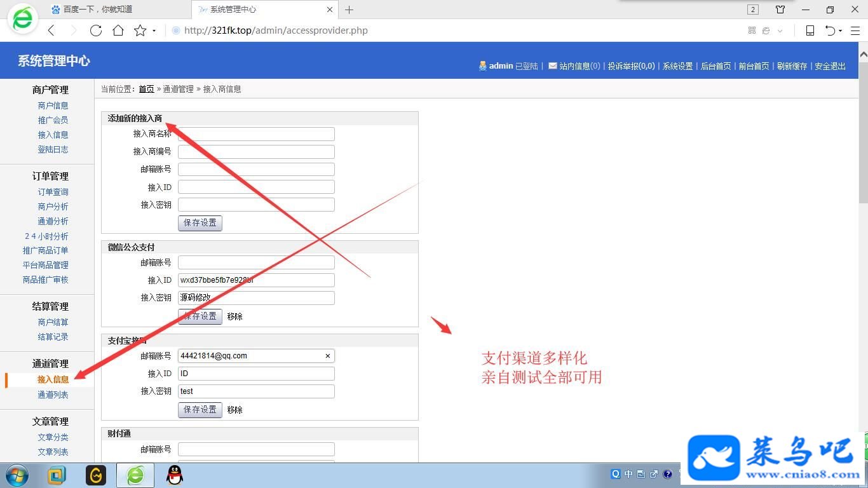Open 推广会员 in sidebar

pyautogui.click(x=53, y=120)
